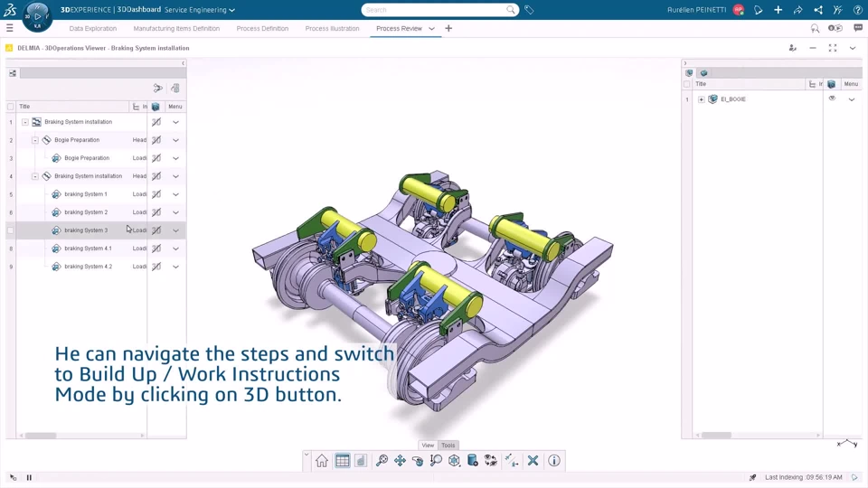This screenshot has width=868, height=488.
Task: Click the user edit icon in the widget header
Action: 792,48
